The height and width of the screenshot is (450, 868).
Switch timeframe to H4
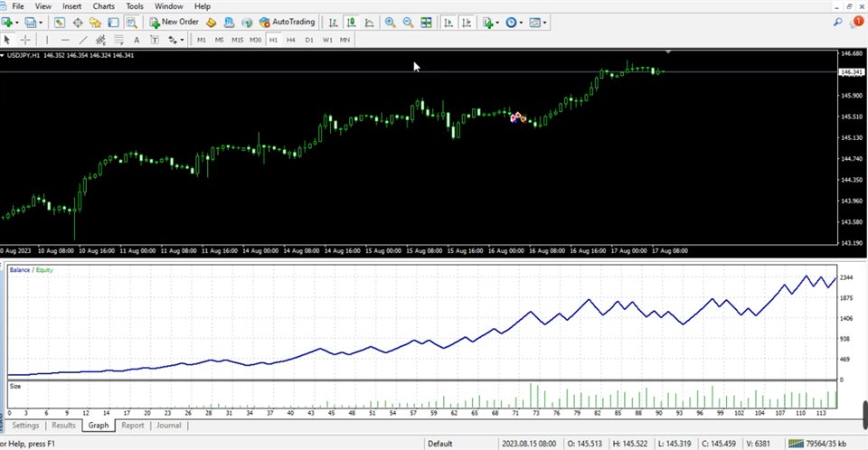[291, 40]
